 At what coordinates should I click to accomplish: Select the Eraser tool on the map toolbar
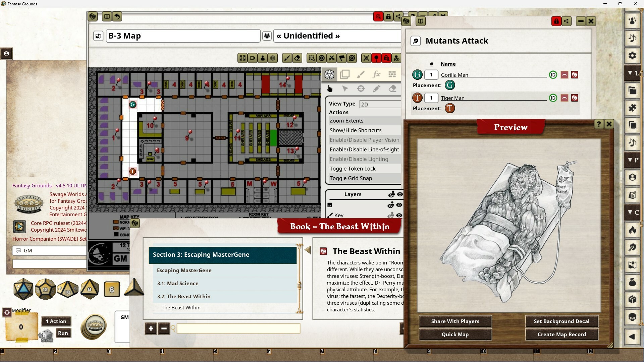(297, 58)
